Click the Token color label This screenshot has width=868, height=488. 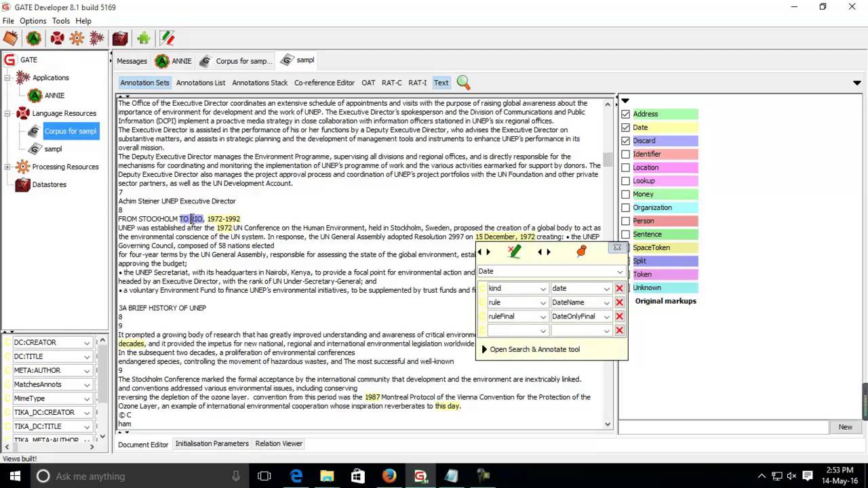(665, 274)
